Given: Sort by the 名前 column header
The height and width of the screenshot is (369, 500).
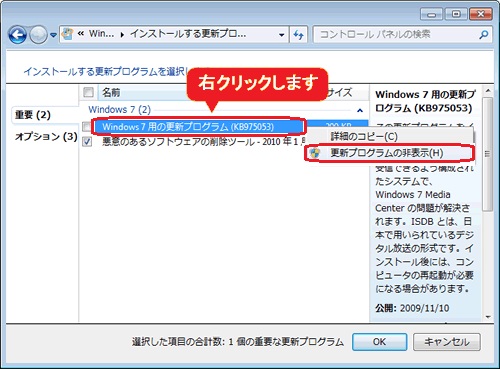Looking at the screenshot, I should click(111, 92).
